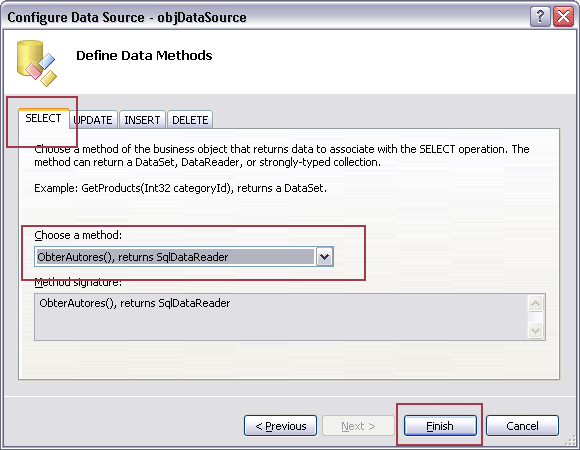The image size is (580, 450).
Task: Click the disabled Next button
Action: [358, 426]
